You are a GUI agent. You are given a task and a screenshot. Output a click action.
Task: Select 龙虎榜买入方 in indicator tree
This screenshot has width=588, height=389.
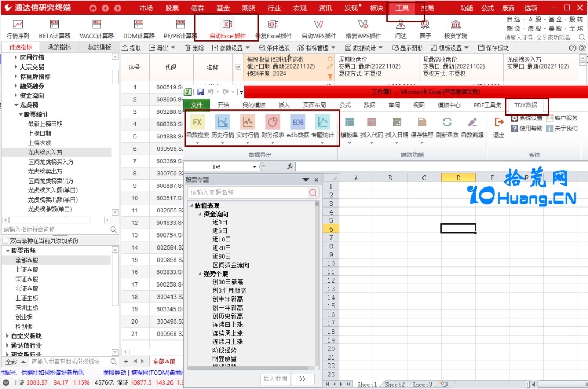tap(45, 153)
